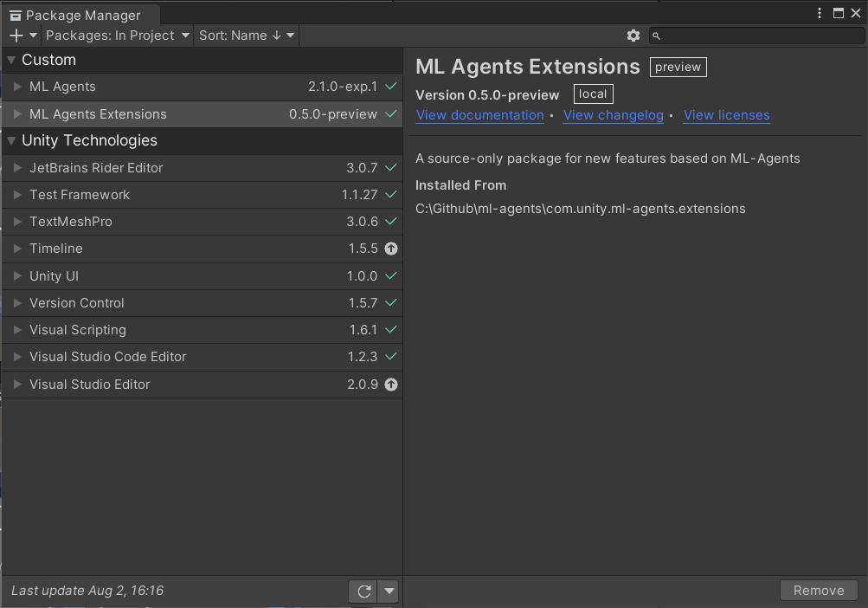The image size is (868, 608).
Task: Close the Package Manager window
Action: 856,13
